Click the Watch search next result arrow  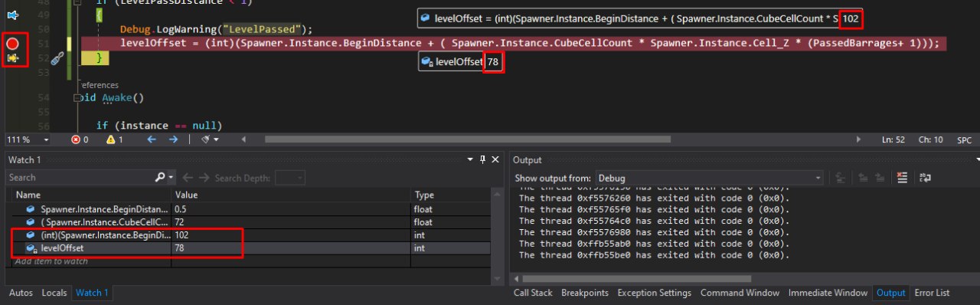[x=204, y=177]
